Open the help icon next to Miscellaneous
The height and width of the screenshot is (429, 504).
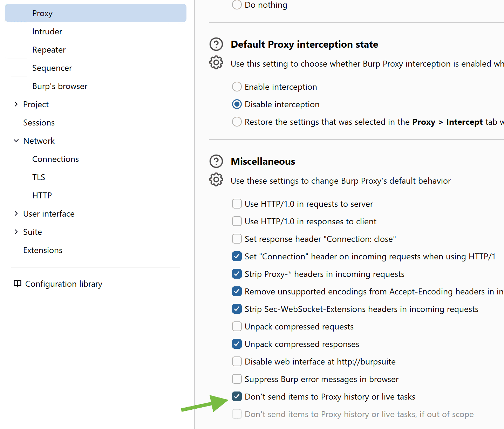pos(216,161)
